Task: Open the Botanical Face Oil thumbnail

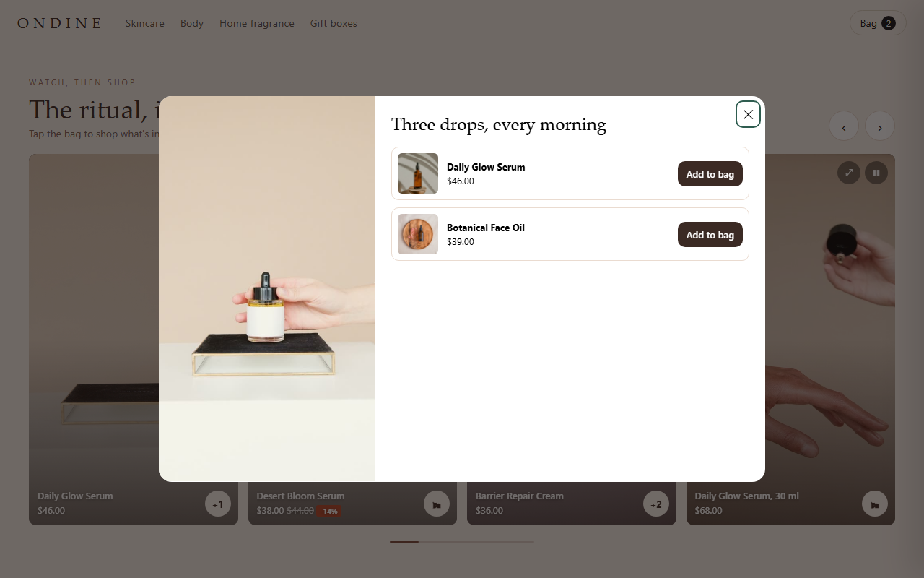Action: point(418,234)
